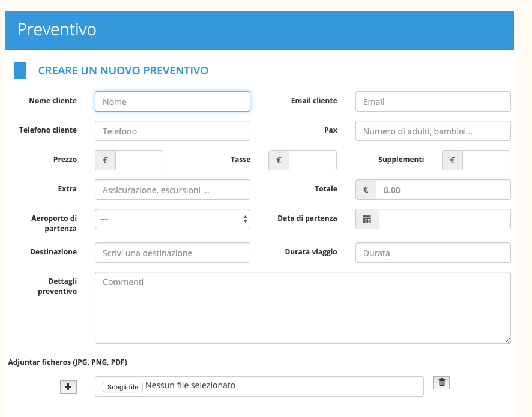
Task: Click the 'Pax' label
Action: pos(331,130)
